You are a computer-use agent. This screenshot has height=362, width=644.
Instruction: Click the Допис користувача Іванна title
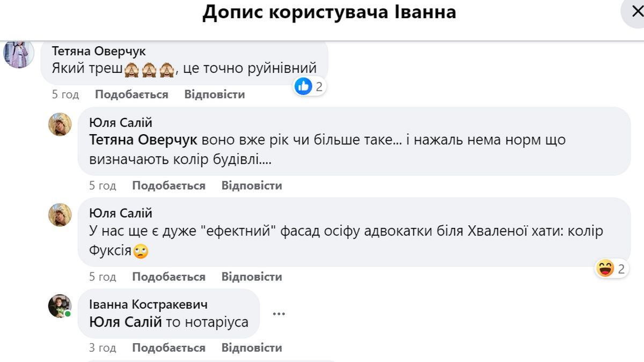click(x=329, y=12)
